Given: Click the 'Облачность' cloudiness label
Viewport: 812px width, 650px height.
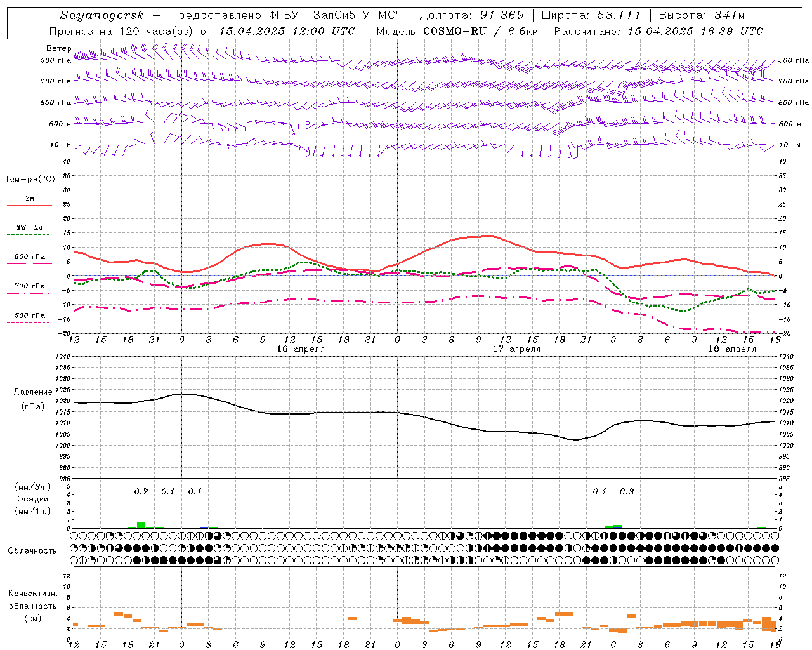Looking at the screenshot, I should click(x=32, y=551).
